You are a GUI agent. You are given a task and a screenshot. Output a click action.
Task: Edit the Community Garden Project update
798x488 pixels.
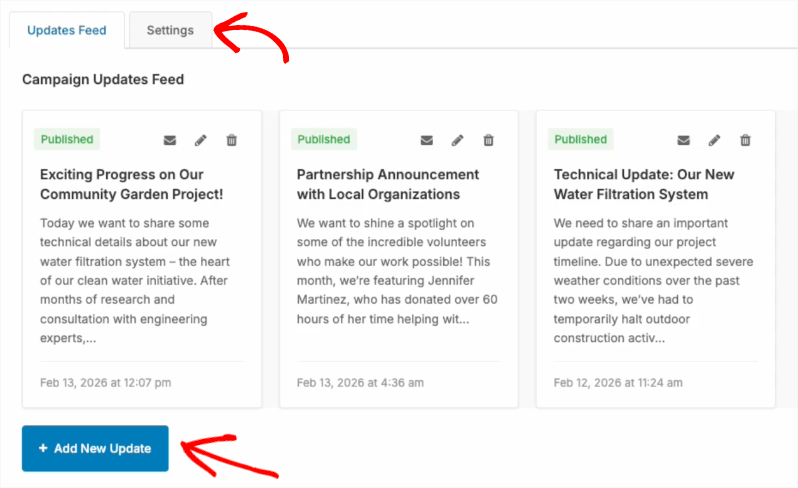[200, 140]
